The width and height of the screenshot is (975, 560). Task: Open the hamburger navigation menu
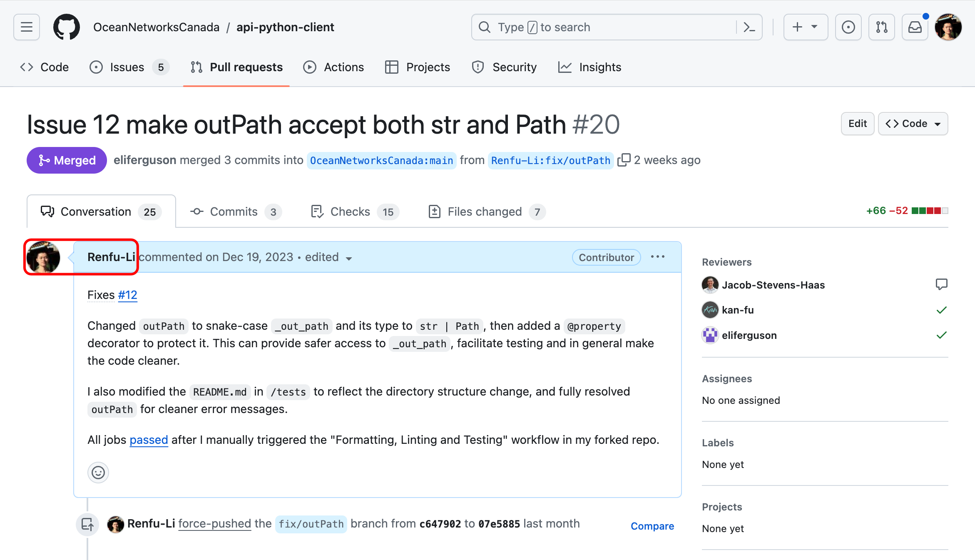(x=27, y=27)
